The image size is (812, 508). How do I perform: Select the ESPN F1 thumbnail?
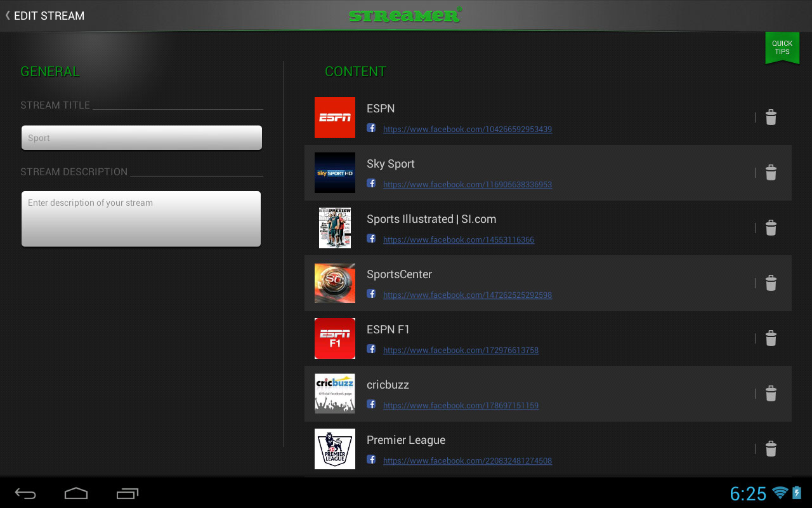(x=335, y=338)
